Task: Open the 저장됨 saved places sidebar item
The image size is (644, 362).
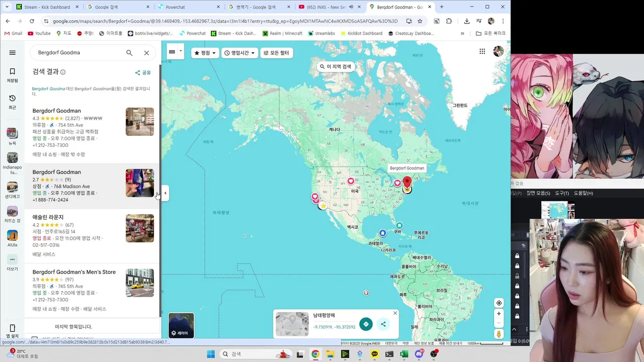Action: tap(13, 75)
